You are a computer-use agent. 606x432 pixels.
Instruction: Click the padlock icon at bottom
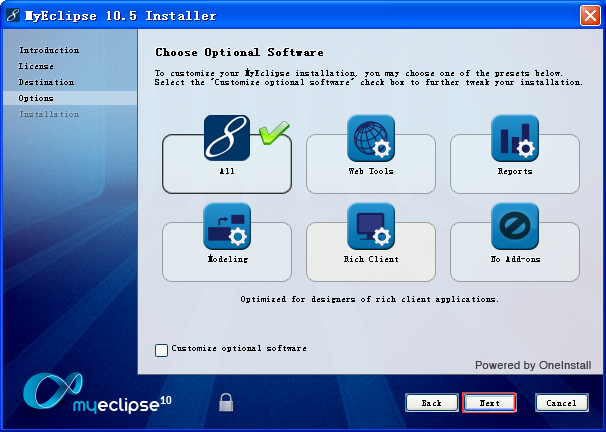(226, 402)
